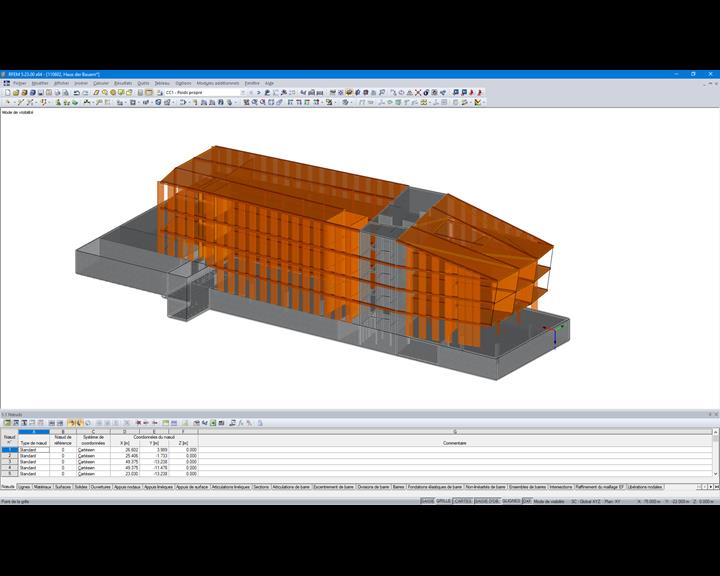This screenshot has width=720, height=576.
Task: Switch to the Appuis nodaux tab
Action: pyautogui.click(x=127, y=486)
